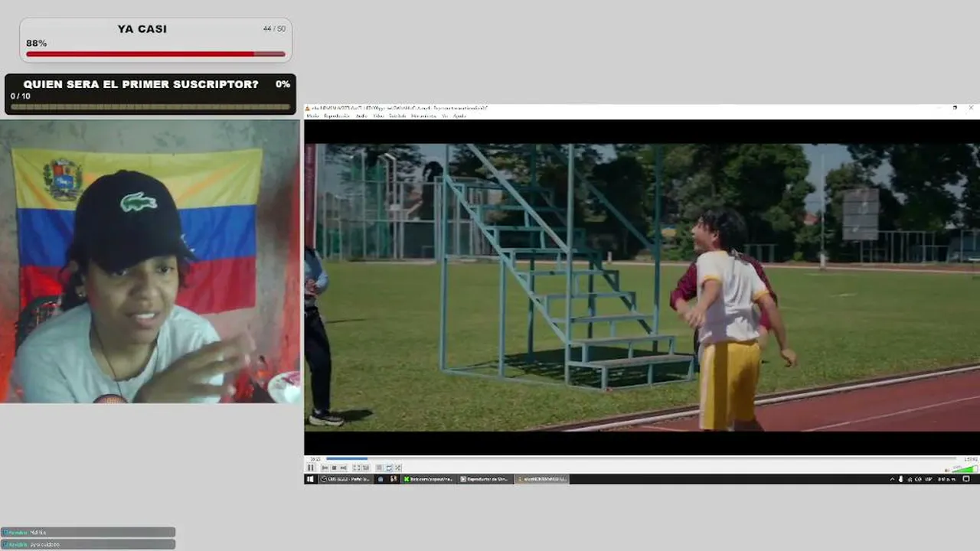Open the Windows notification center

[x=966, y=479]
